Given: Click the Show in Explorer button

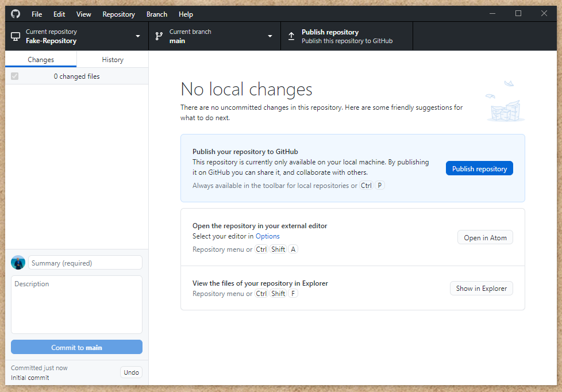Looking at the screenshot, I should point(482,289).
